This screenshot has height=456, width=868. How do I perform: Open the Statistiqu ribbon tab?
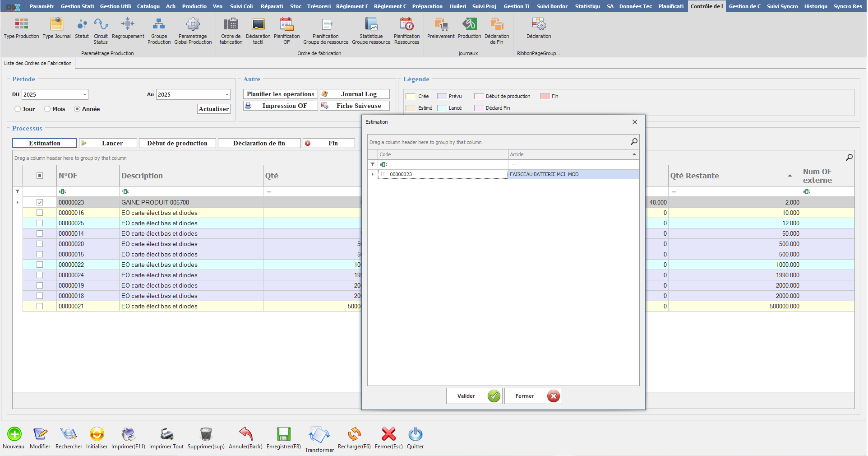[x=587, y=6]
